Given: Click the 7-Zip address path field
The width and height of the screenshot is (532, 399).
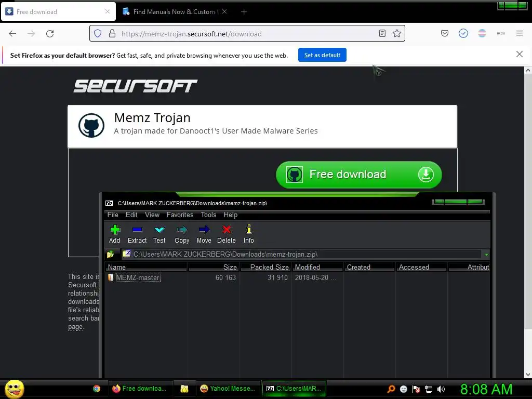Looking at the screenshot, I should point(301,254).
